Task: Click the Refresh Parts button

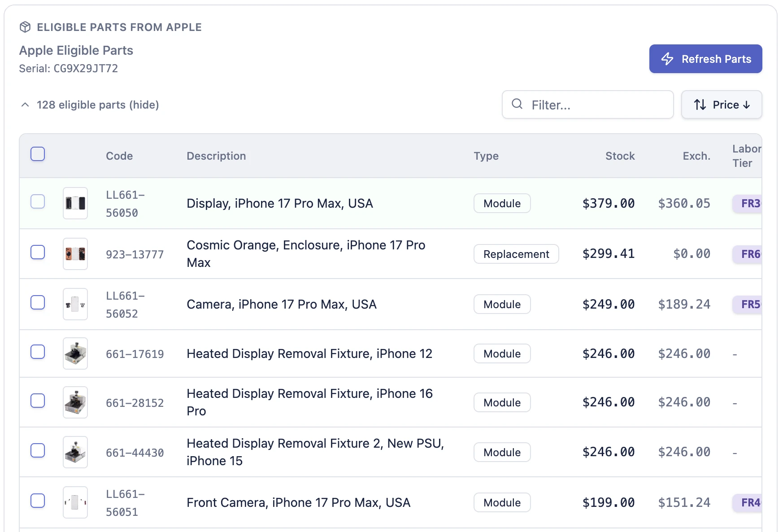Action: coord(705,59)
